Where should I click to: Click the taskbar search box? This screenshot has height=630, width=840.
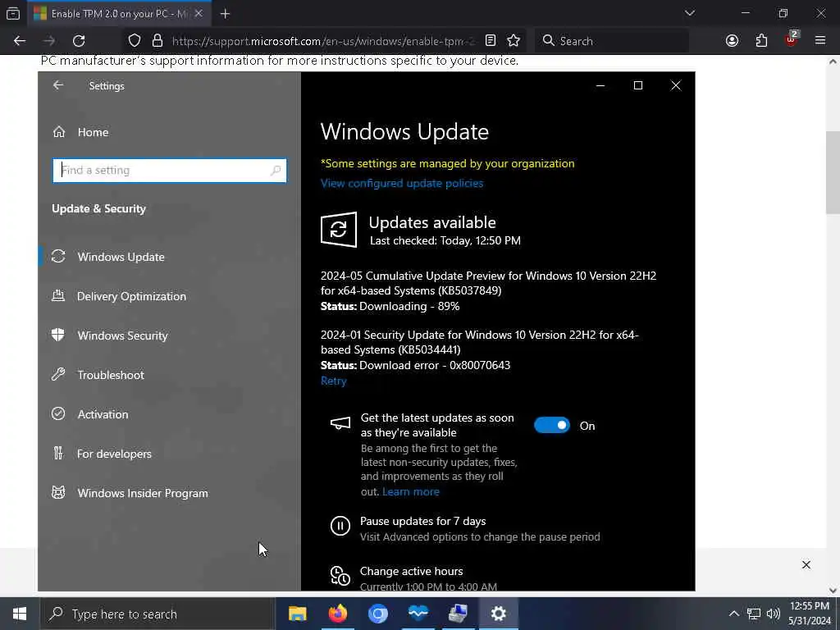[158, 614]
